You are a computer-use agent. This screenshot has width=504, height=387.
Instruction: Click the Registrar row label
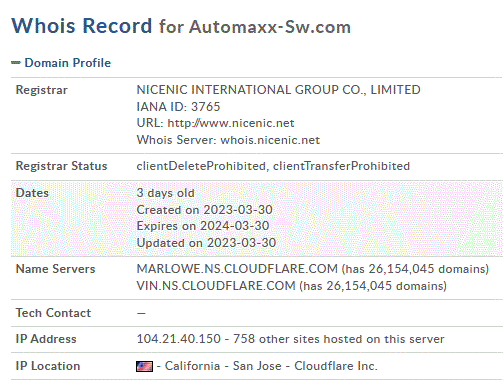click(x=42, y=90)
